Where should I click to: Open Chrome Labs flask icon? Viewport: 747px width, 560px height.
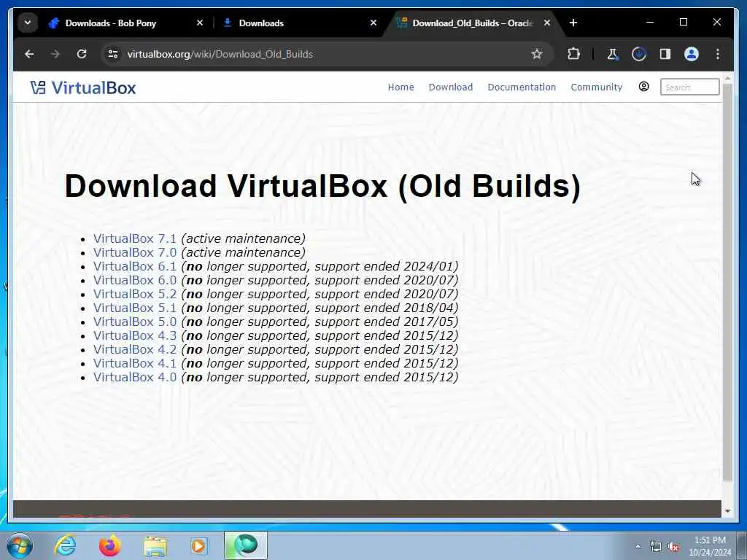[x=613, y=54]
